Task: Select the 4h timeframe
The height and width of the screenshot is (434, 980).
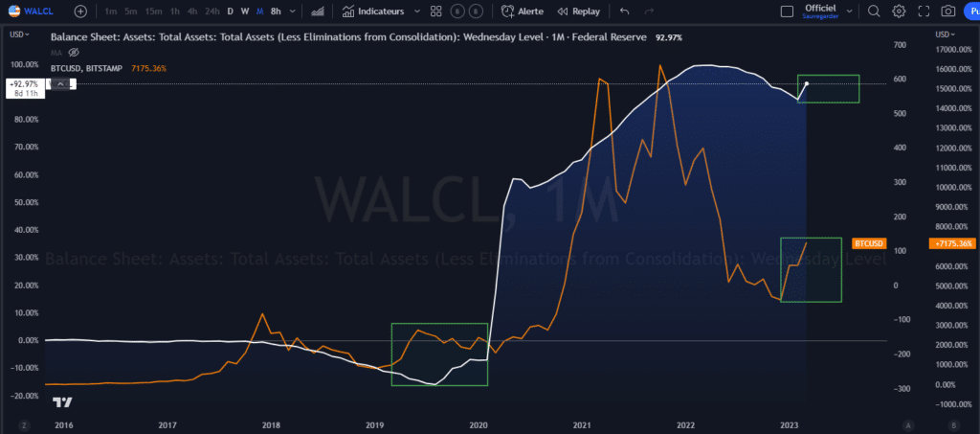Action: 191,11
